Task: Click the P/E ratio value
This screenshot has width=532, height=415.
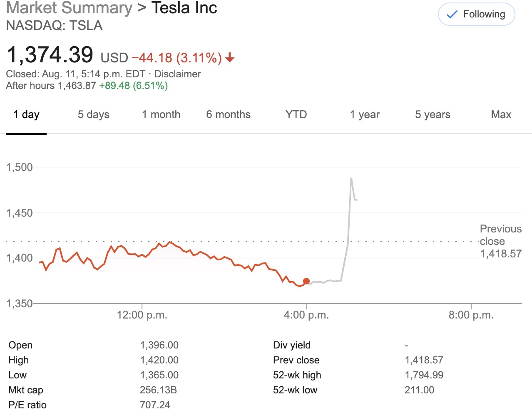Action: pyautogui.click(x=155, y=405)
